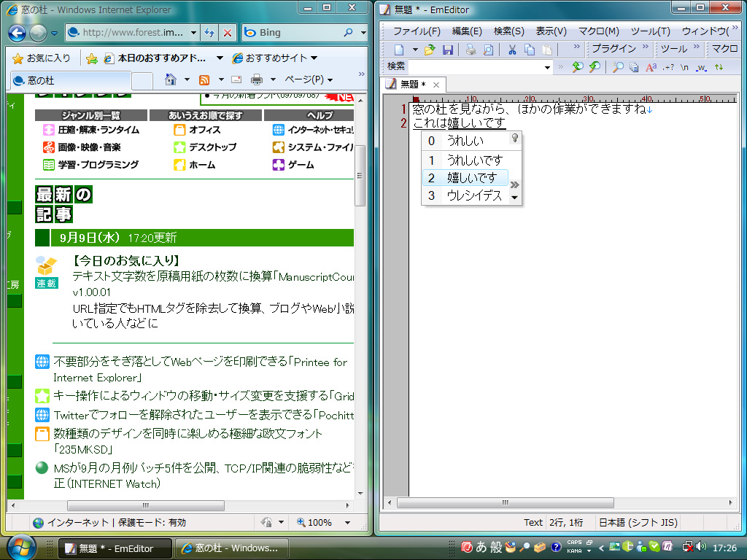747x560 pixels.
Task: Open a file using EmEditor's Open icon
Action: pyautogui.click(x=428, y=50)
